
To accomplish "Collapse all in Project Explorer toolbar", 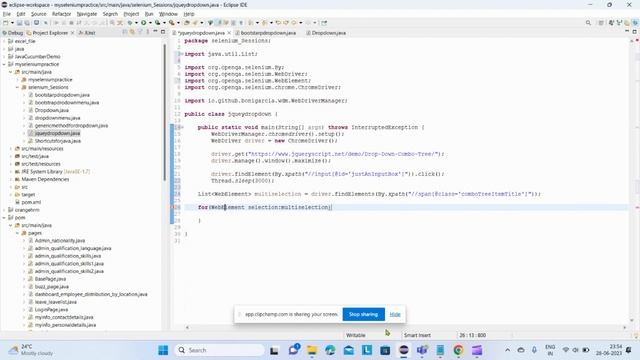I will pos(125,32).
